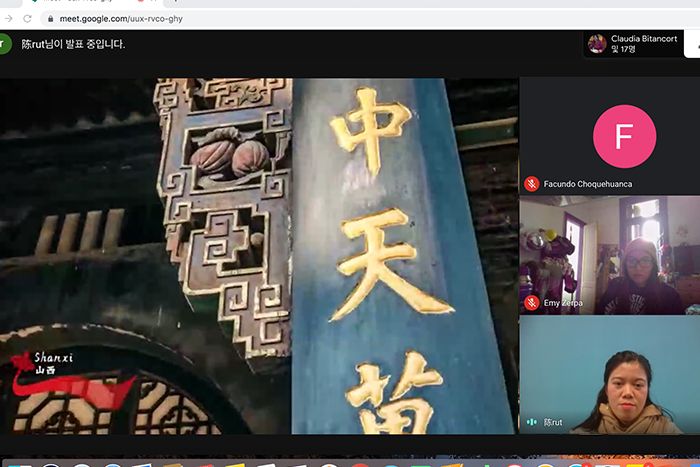Select 陈rut's video tile
The height and width of the screenshot is (467, 700).
(x=610, y=375)
